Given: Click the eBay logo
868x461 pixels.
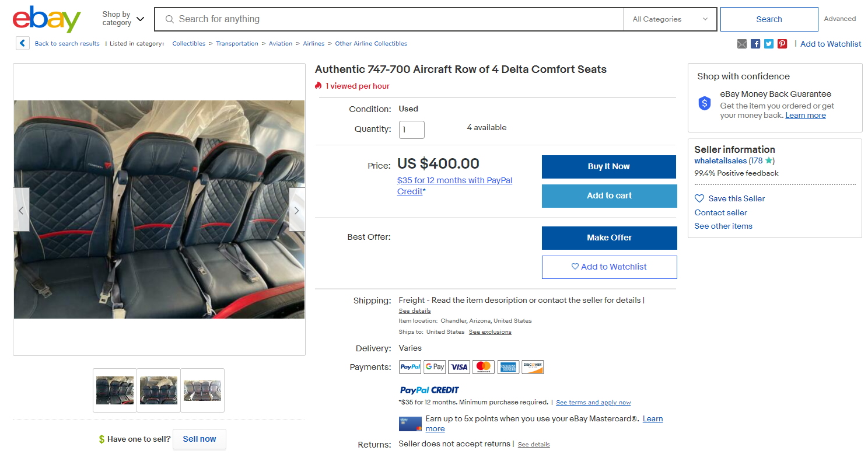Looking at the screenshot, I should tap(47, 19).
